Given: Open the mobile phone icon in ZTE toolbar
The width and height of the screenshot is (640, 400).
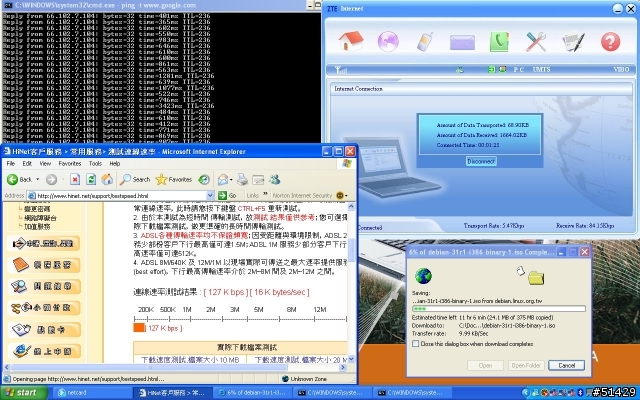Looking at the screenshot, I should point(425,41).
